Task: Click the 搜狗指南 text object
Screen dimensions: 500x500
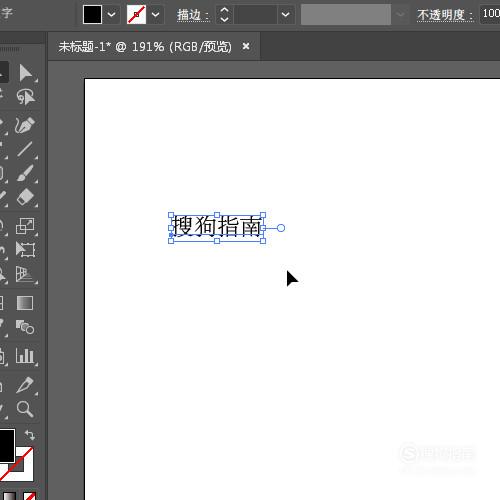Action: [x=217, y=226]
